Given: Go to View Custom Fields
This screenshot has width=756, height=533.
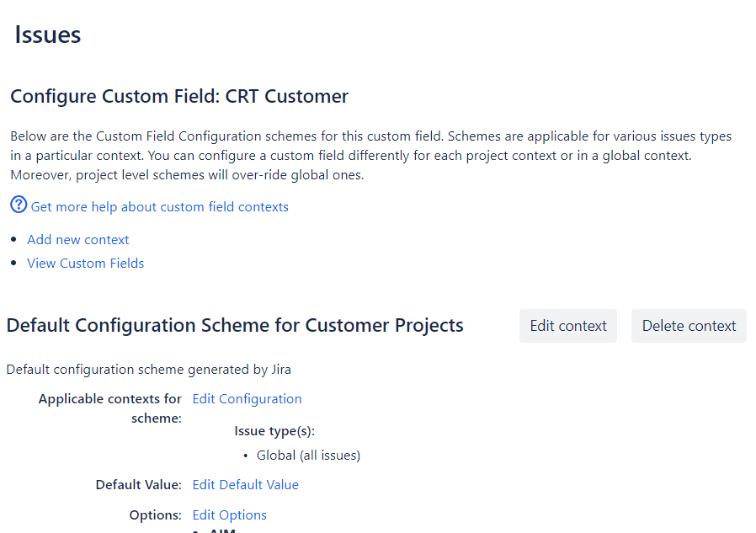Looking at the screenshot, I should [85, 264].
